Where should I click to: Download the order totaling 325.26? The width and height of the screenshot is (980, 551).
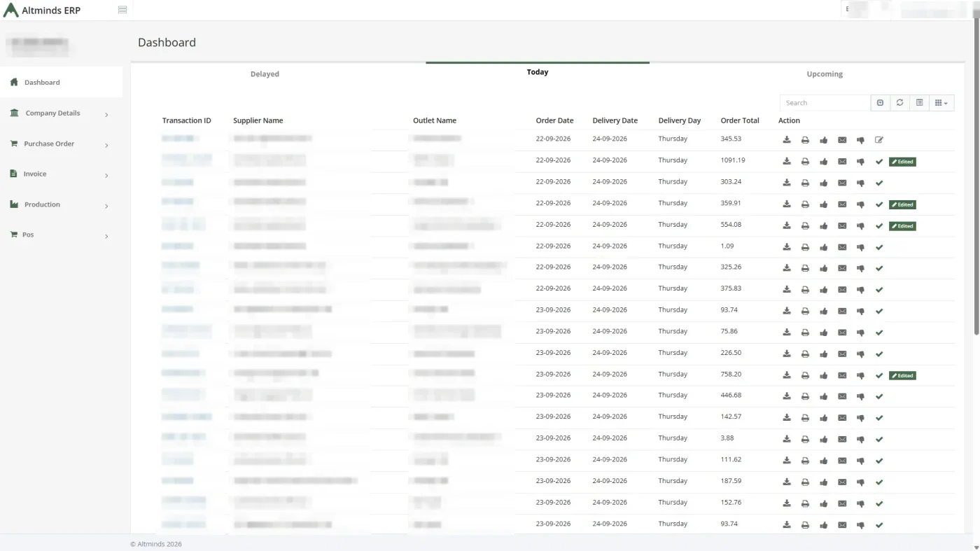coord(787,268)
